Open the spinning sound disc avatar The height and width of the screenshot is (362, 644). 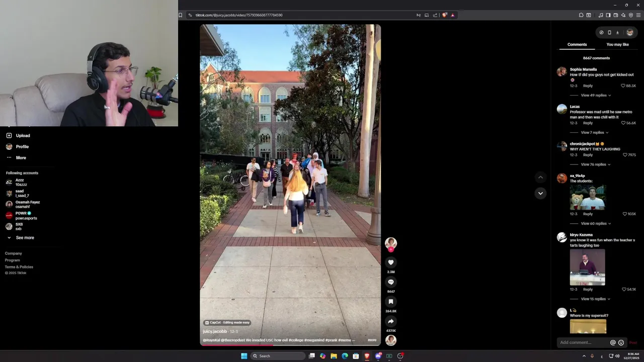click(391, 340)
